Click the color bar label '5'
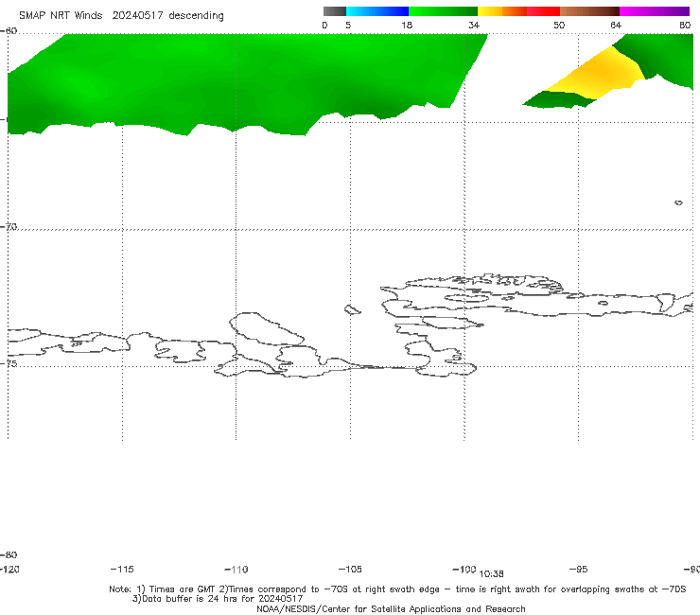 348,25
